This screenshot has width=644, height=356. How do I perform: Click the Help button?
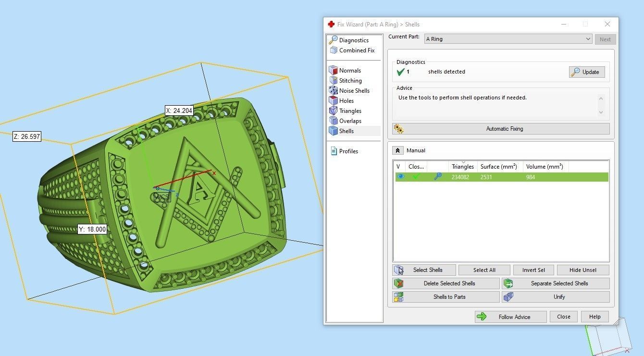[x=594, y=317]
